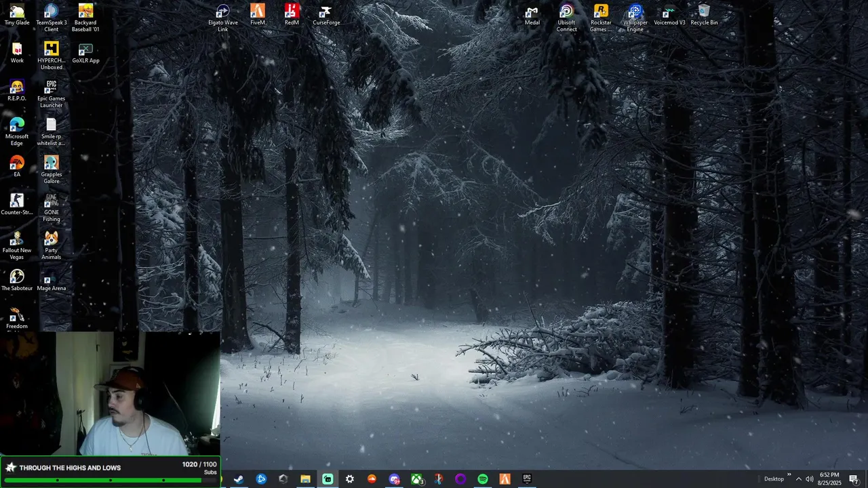Open the Work shortcut on the desktop
Screen dimensions: 868x488
point(17,53)
